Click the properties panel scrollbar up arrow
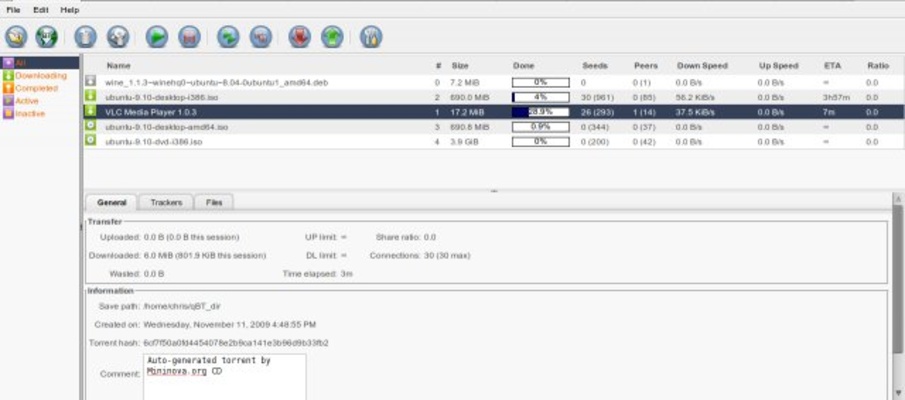Image resolution: width=905 pixels, height=400 pixels. [x=899, y=198]
